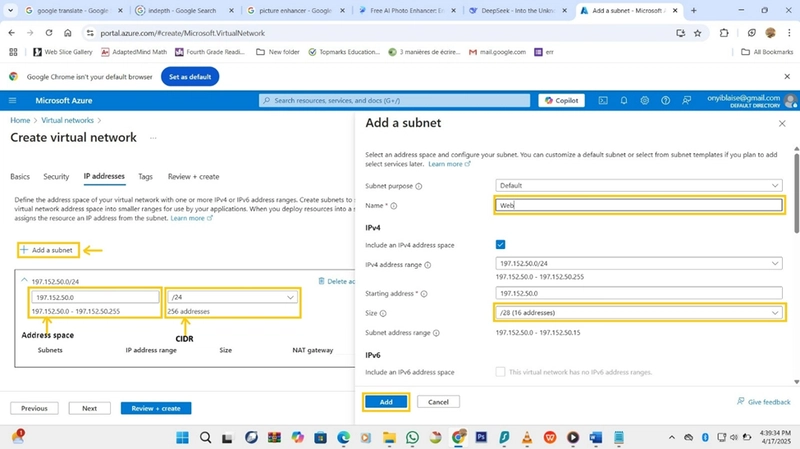Open the account avatar menu
The height and width of the screenshot is (449, 800).
tap(791, 101)
